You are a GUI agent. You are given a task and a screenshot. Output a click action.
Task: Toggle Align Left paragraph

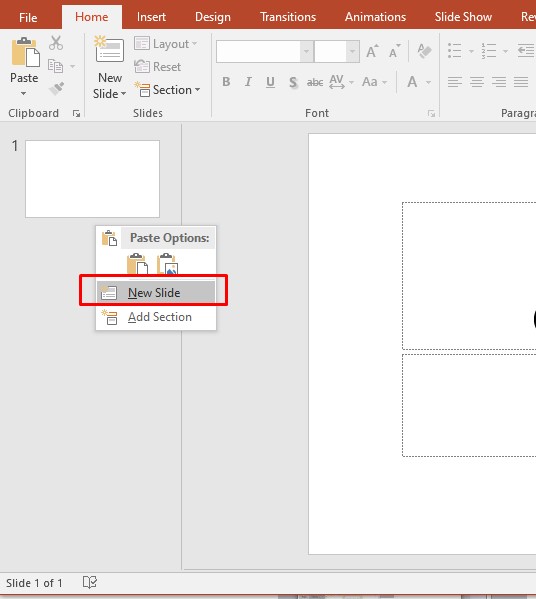[x=455, y=82]
